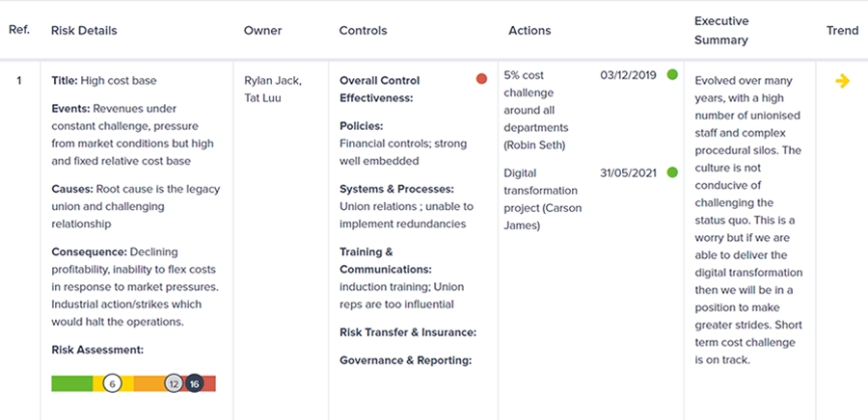
Task: Click the Ref. column header
Action: [19, 30]
